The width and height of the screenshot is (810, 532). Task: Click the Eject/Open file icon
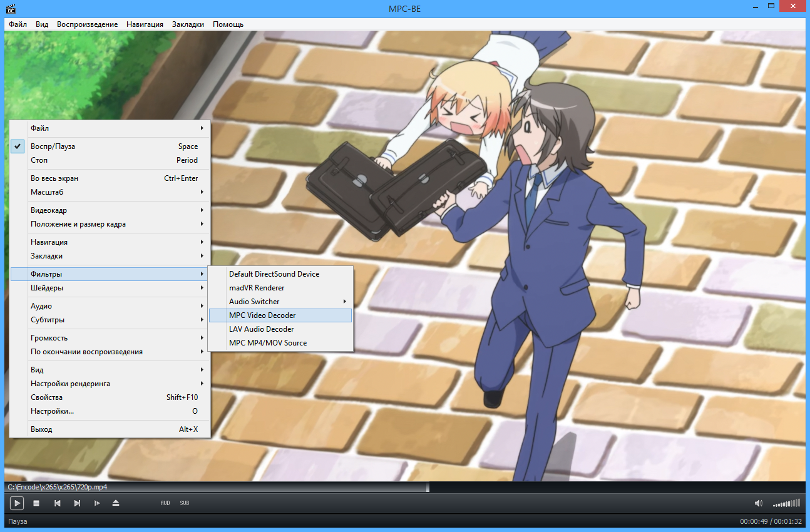(116, 503)
